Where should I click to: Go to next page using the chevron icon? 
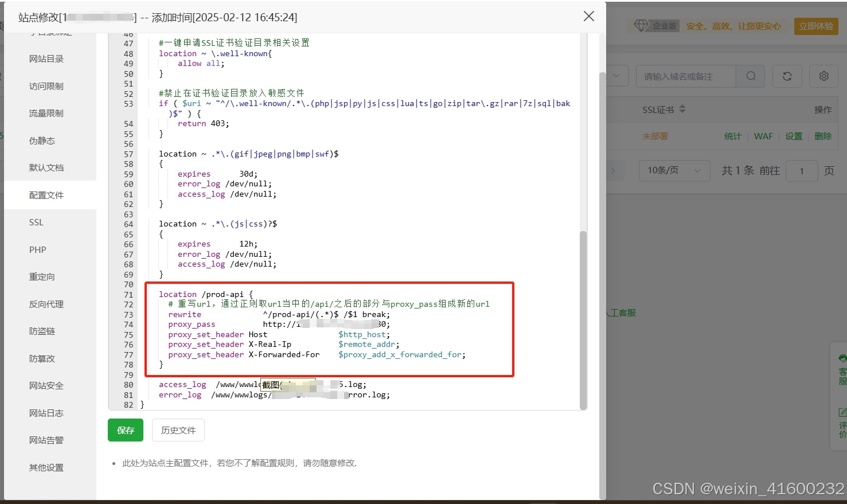click(612, 170)
